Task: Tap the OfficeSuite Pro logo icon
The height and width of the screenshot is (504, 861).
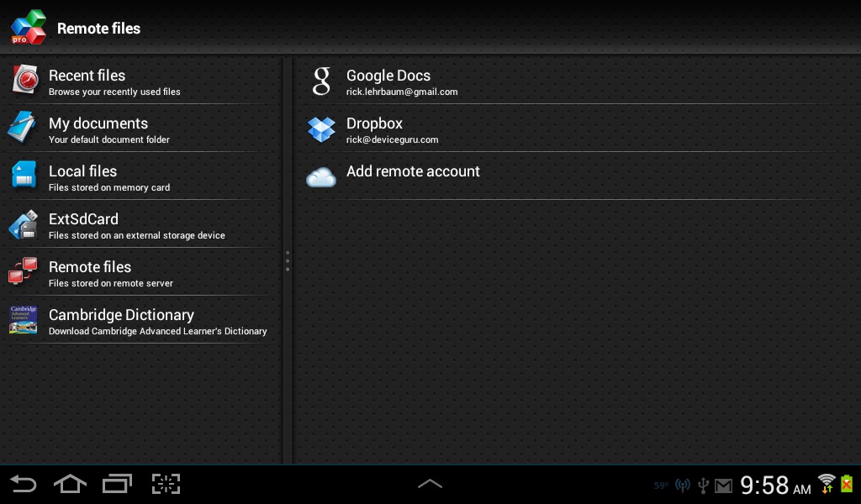Action: [x=29, y=27]
